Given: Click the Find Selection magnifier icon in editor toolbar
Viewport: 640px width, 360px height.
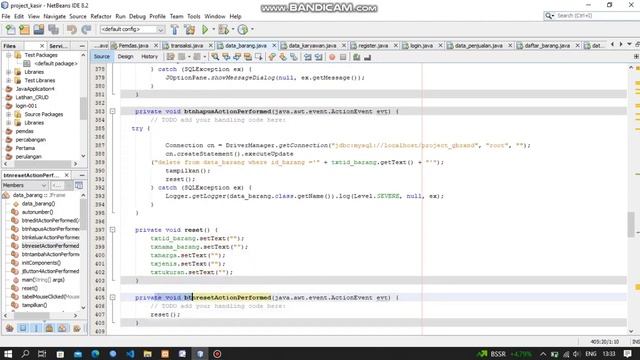Looking at the screenshot, I should coord(215,57).
